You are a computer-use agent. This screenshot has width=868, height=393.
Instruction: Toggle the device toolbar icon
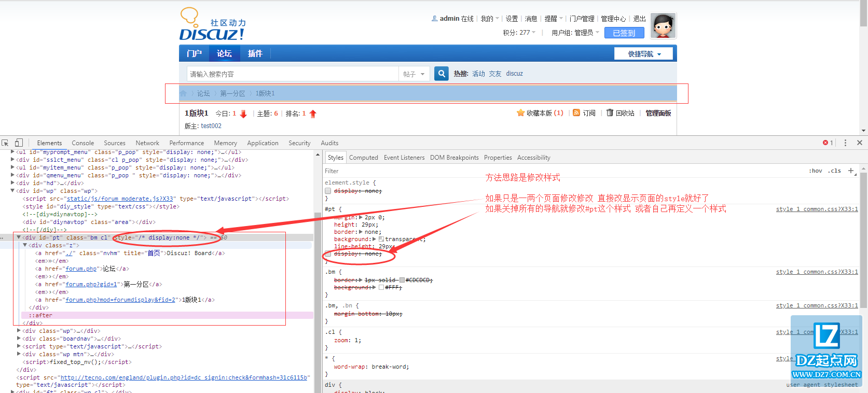pos(19,143)
